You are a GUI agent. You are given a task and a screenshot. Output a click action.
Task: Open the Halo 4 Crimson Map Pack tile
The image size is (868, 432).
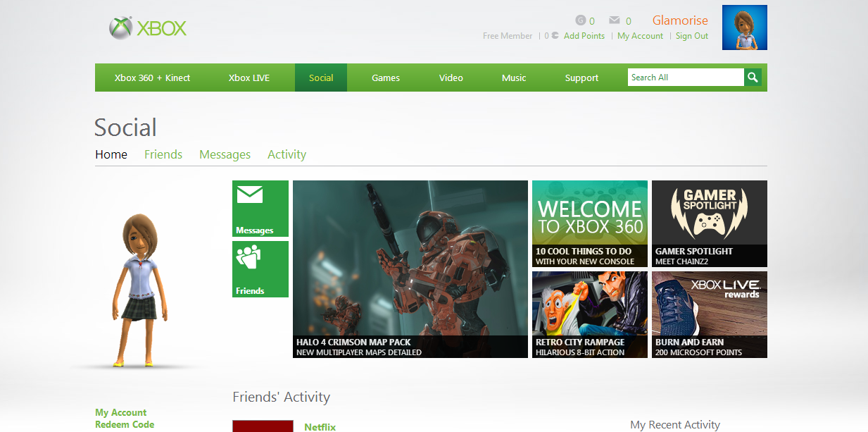pos(410,269)
